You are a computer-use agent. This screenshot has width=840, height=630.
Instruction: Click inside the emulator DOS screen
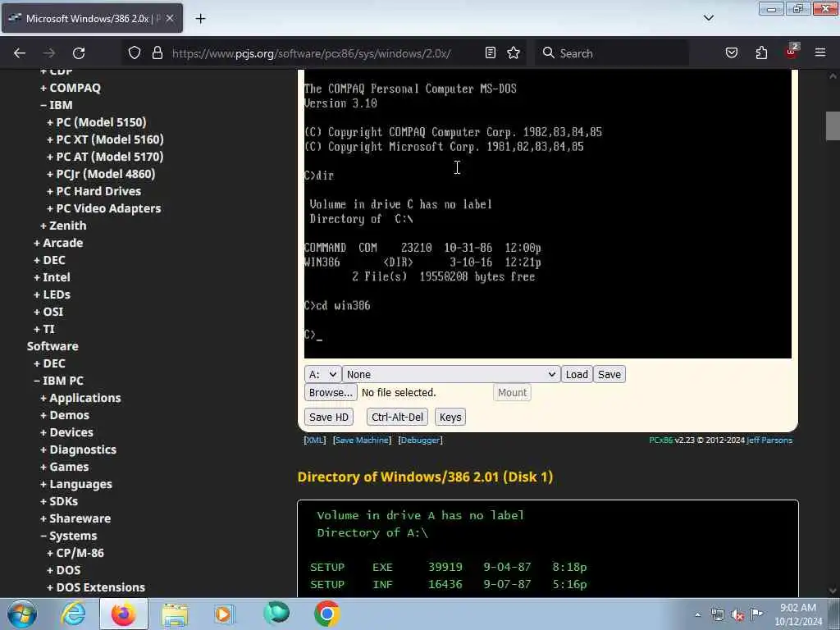click(547, 213)
